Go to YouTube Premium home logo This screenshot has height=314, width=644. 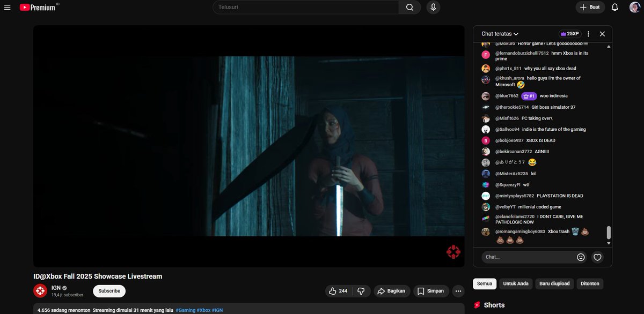(x=38, y=8)
